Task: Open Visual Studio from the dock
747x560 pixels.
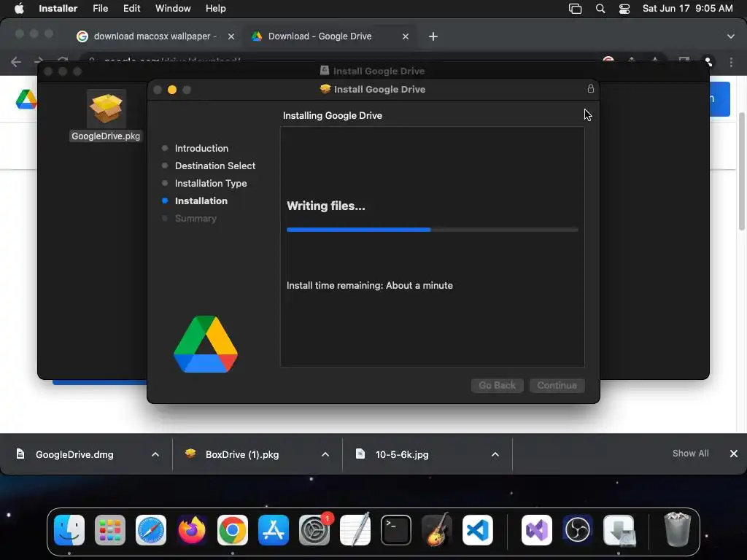Action: tap(537, 530)
